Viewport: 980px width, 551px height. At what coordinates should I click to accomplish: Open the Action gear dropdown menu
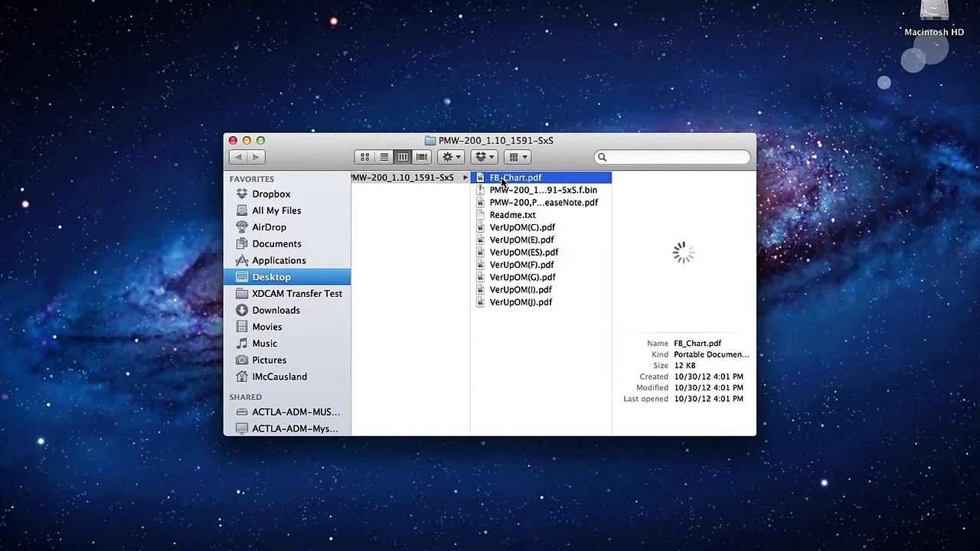click(x=450, y=157)
